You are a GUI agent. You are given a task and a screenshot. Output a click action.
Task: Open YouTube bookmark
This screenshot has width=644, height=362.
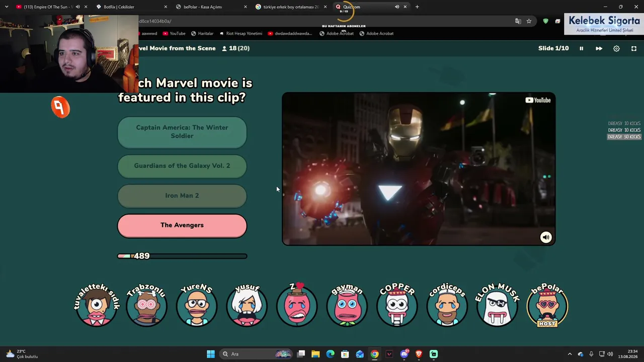[x=174, y=34]
